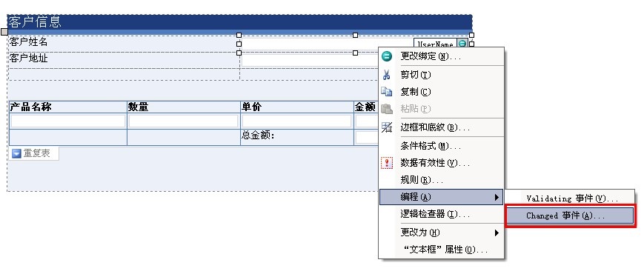This screenshot has height=274, width=644.
Task: Open 条件格式(M)... option
Action: pyautogui.click(x=441, y=146)
